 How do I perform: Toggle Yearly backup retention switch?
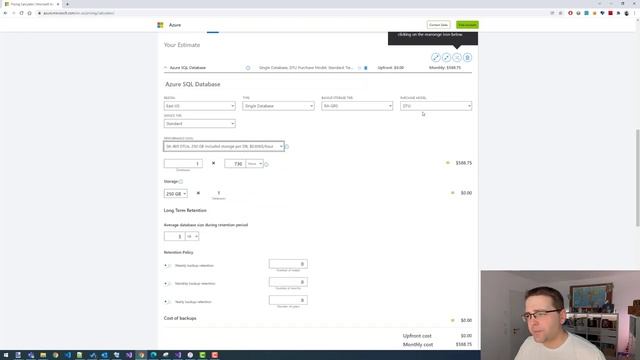(167, 302)
